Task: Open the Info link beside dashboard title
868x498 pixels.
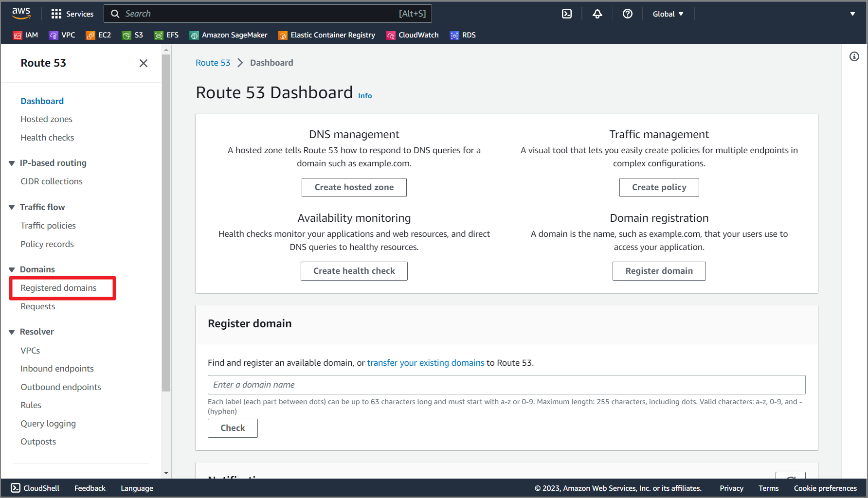Action: click(x=365, y=96)
